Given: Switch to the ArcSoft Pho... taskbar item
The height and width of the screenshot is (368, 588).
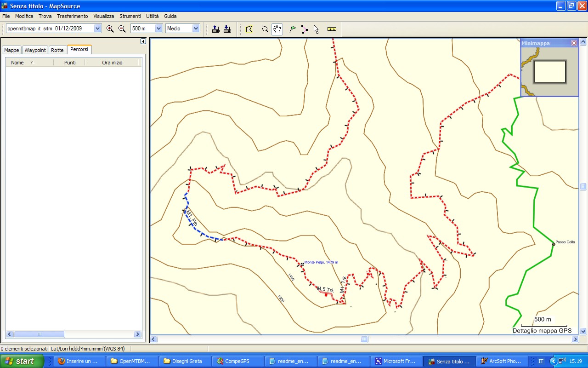Looking at the screenshot, I should (503, 361).
